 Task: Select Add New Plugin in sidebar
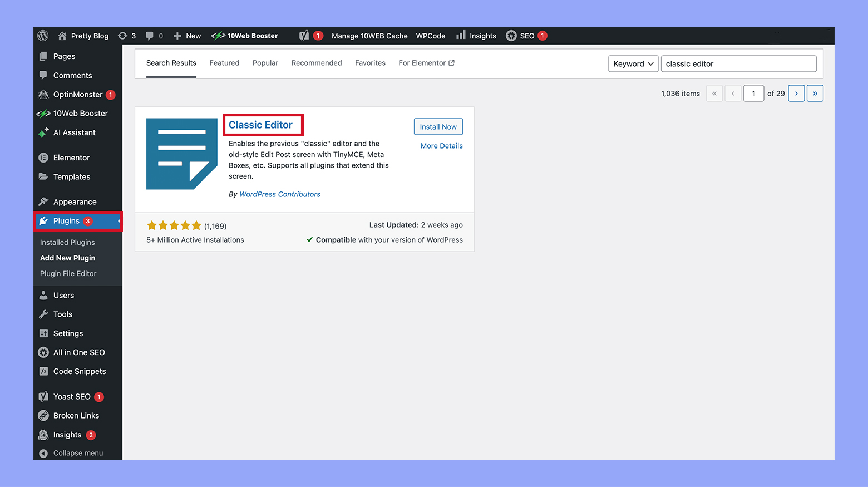point(67,258)
